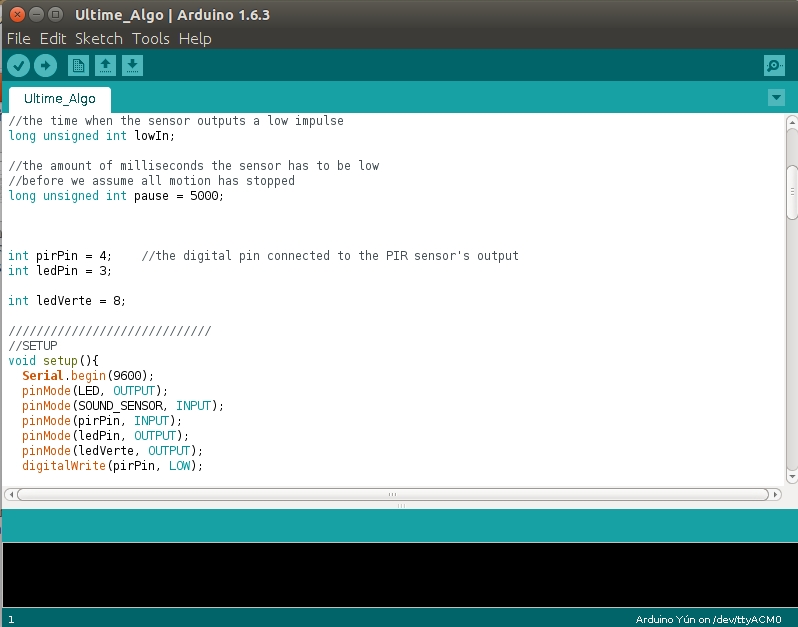Click the vertical scrollbar of the editor
Image resolution: width=798 pixels, height=627 pixels.
pos(791,192)
